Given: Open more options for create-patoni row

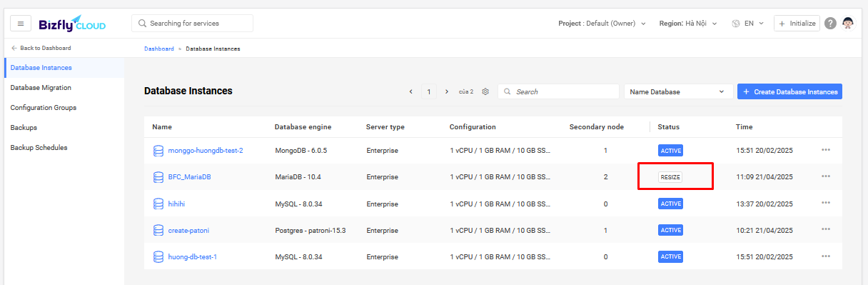Looking at the screenshot, I should coord(826,229).
